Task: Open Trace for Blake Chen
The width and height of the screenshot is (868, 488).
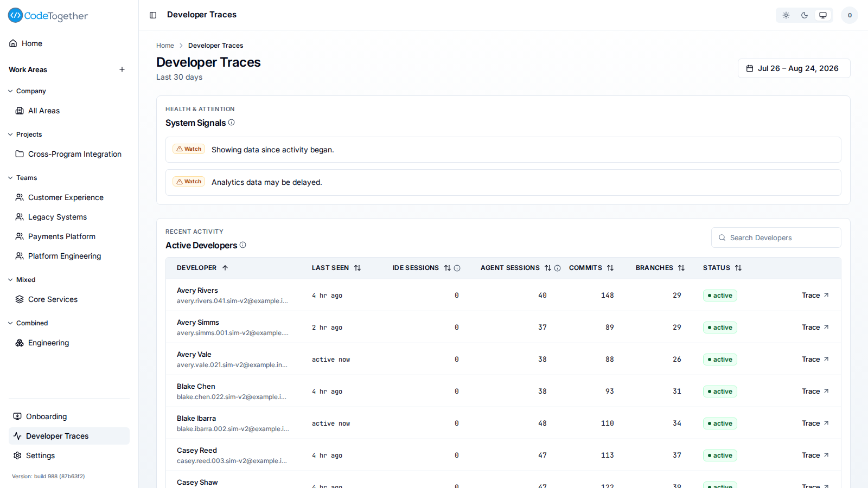Action: coord(815,391)
